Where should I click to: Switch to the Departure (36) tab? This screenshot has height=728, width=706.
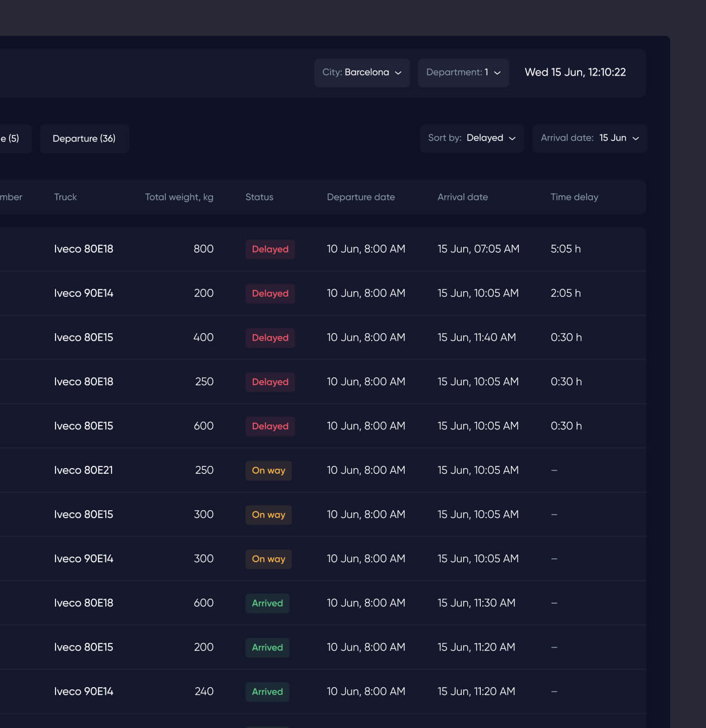84,138
